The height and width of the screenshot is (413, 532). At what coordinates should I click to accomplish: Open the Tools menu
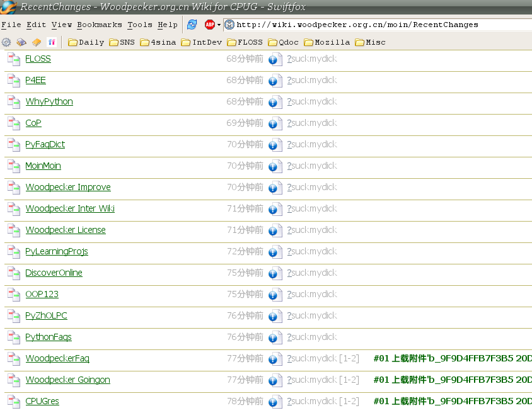coord(139,25)
